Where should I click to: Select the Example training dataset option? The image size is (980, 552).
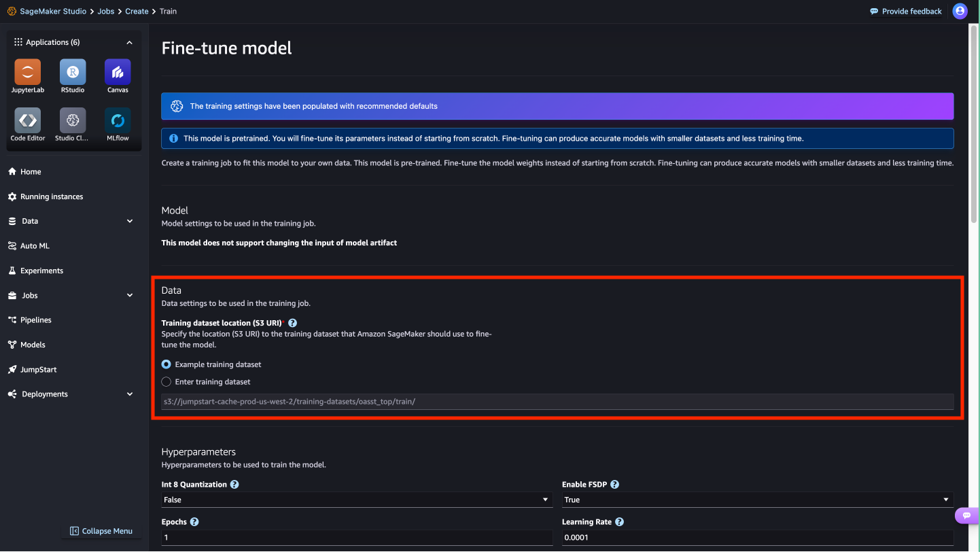tap(166, 364)
